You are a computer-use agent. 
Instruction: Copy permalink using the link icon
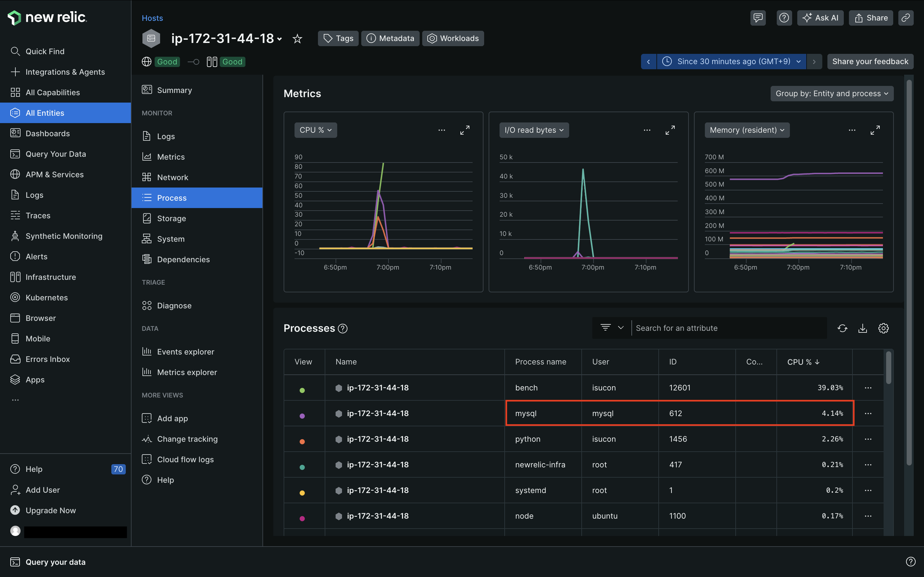(x=905, y=18)
